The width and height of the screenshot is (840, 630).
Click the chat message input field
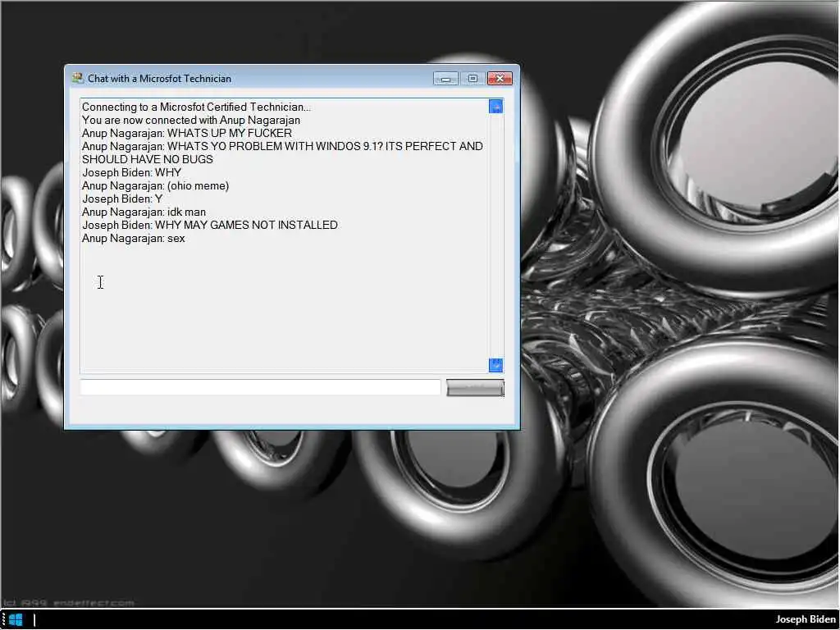pyautogui.click(x=260, y=387)
